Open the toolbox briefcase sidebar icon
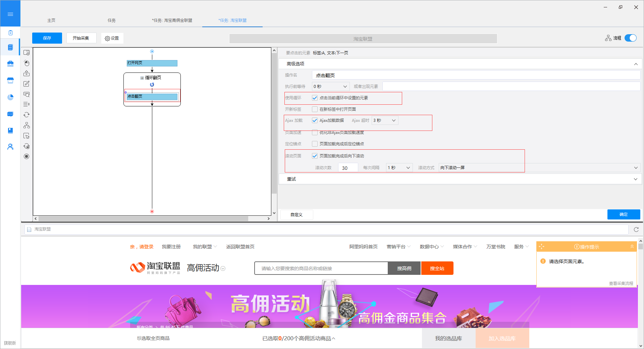Image resolution: width=644 pixels, height=349 pixels. point(10,64)
